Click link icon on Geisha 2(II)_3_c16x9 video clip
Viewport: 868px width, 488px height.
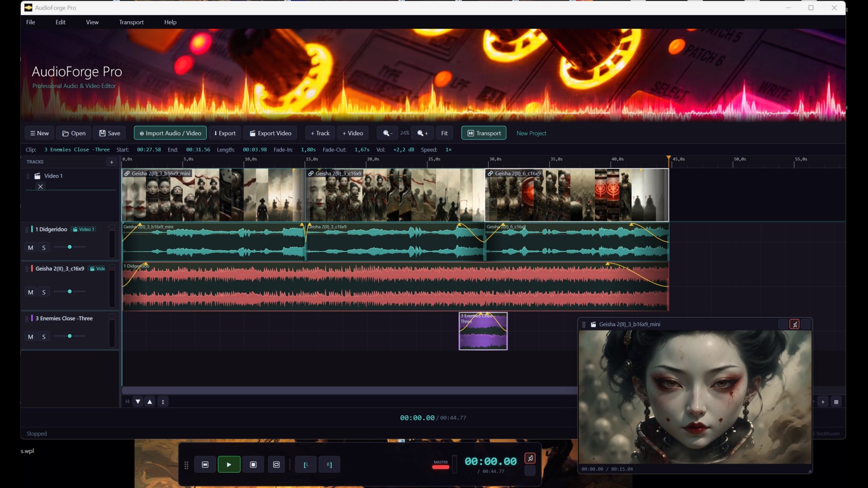pyautogui.click(x=311, y=174)
